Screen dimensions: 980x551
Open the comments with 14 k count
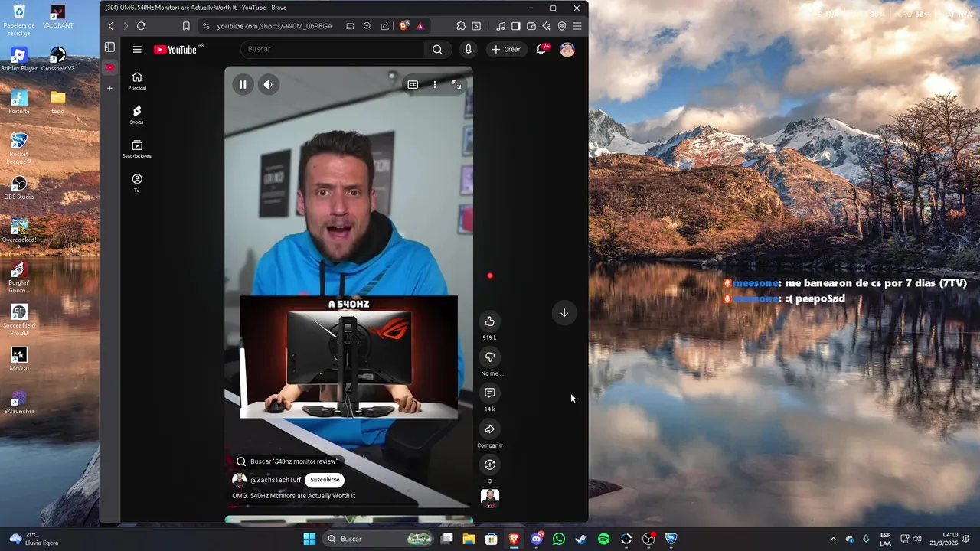(490, 393)
